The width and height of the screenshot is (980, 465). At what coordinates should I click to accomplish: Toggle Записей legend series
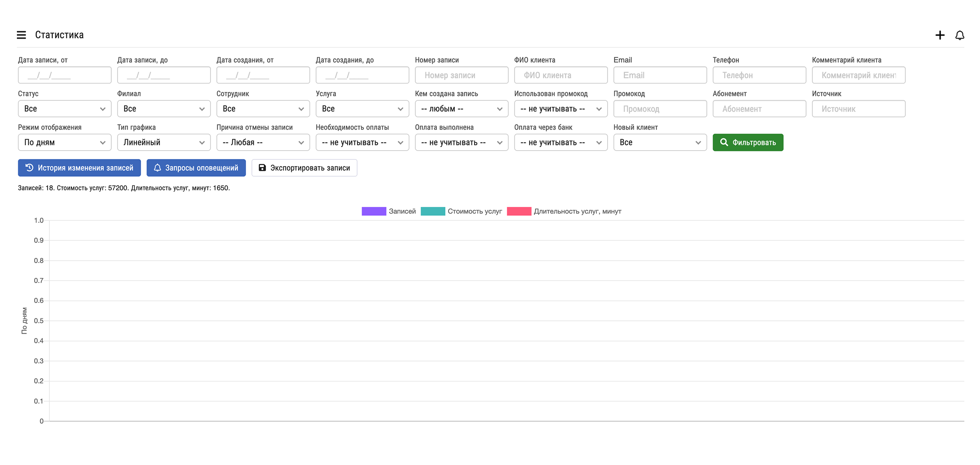[388, 211]
